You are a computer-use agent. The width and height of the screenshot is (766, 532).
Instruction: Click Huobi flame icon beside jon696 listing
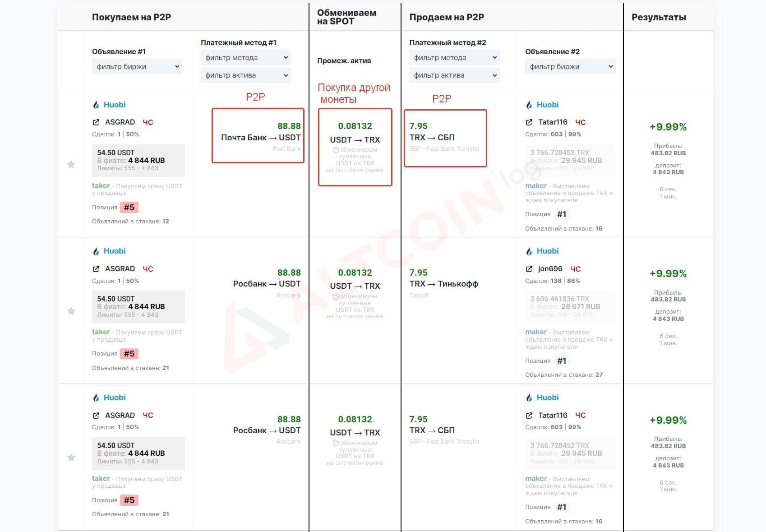pos(529,251)
